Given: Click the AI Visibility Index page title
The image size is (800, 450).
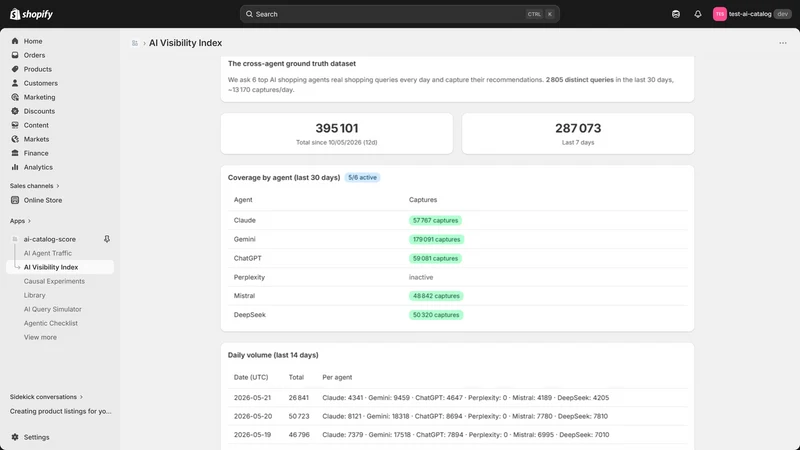Looking at the screenshot, I should point(186,43).
